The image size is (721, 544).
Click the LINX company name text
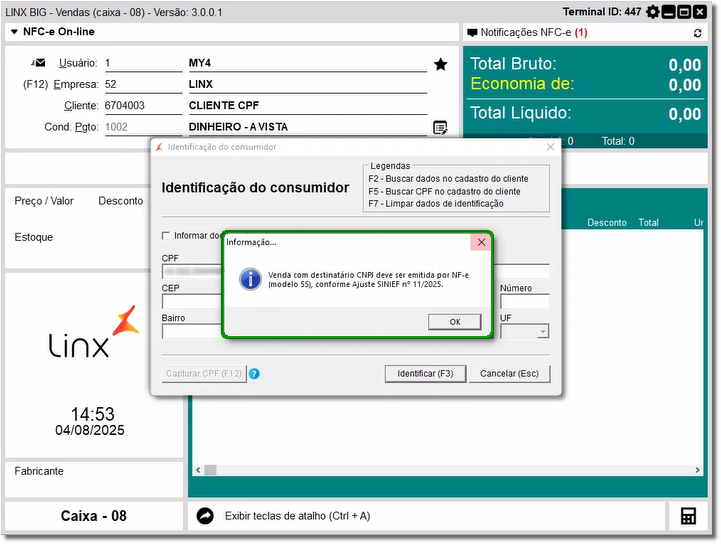coord(200,84)
